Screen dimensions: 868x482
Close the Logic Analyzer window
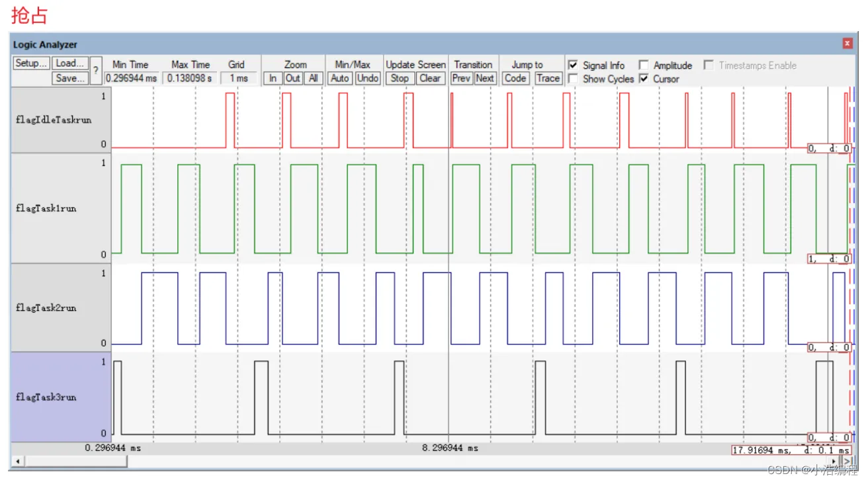(847, 44)
